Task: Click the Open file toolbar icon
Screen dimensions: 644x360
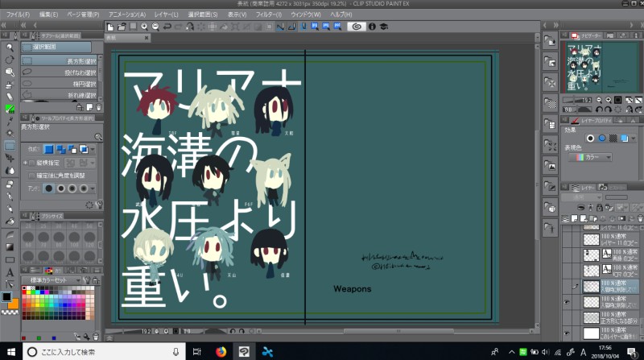Action: [122, 27]
